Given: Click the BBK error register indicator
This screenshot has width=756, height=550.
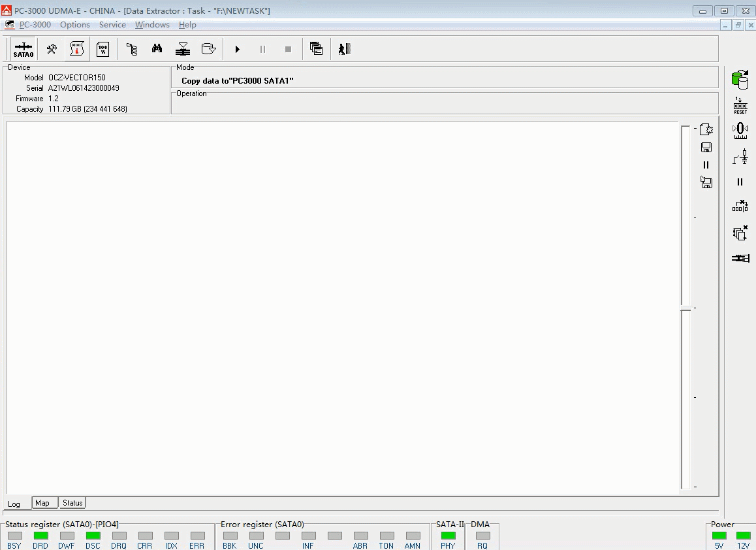Looking at the screenshot, I should (x=230, y=536).
